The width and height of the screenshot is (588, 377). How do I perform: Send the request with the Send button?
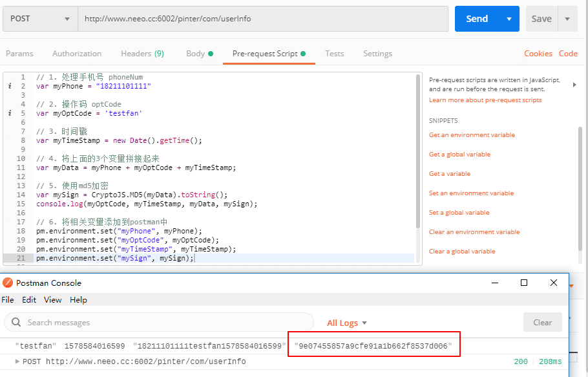tap(477, 19)
